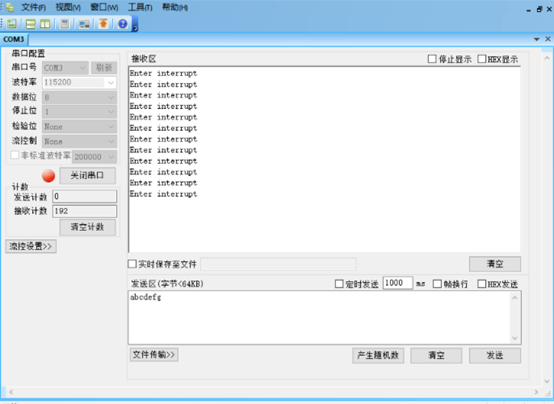
Task: Close the COM3 tab with X
Action: tap(548, 39)
